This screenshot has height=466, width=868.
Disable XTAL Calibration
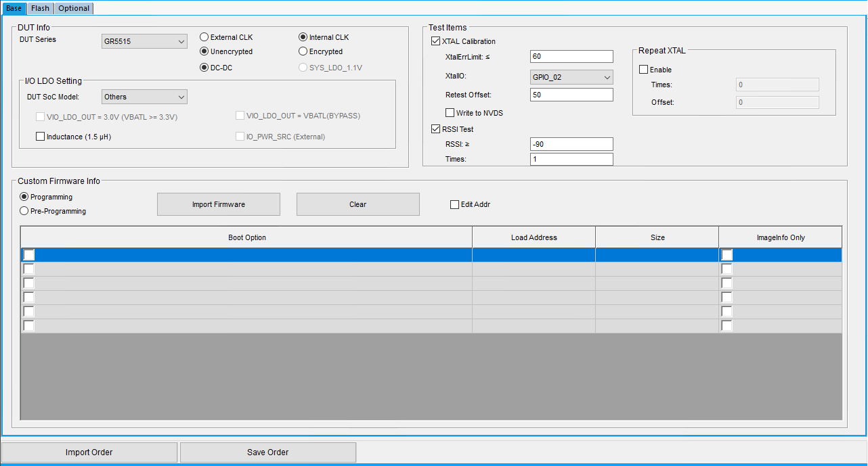click(x=435, y=41)
